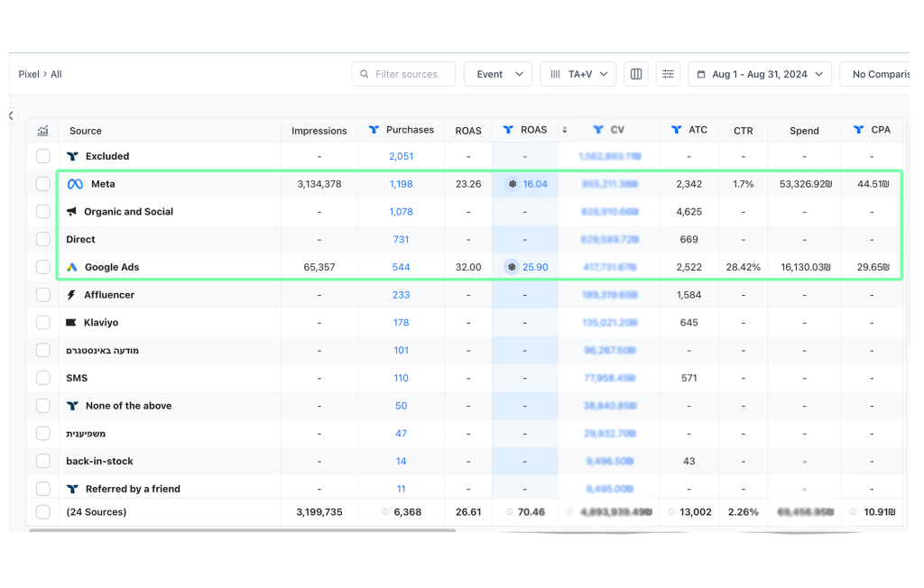Click Meta's 16.04 ROAS value
This screenshot has width=924, height=588.
pos(535,184)
